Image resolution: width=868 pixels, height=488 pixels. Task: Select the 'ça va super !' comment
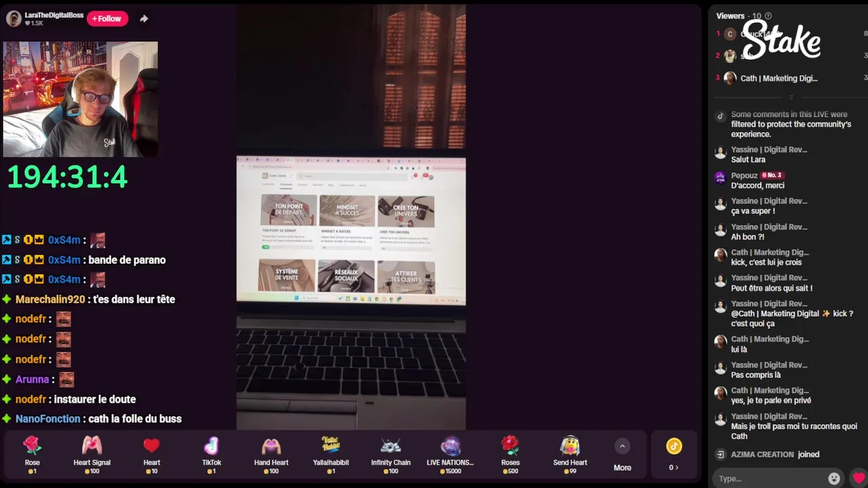point(753,211)
